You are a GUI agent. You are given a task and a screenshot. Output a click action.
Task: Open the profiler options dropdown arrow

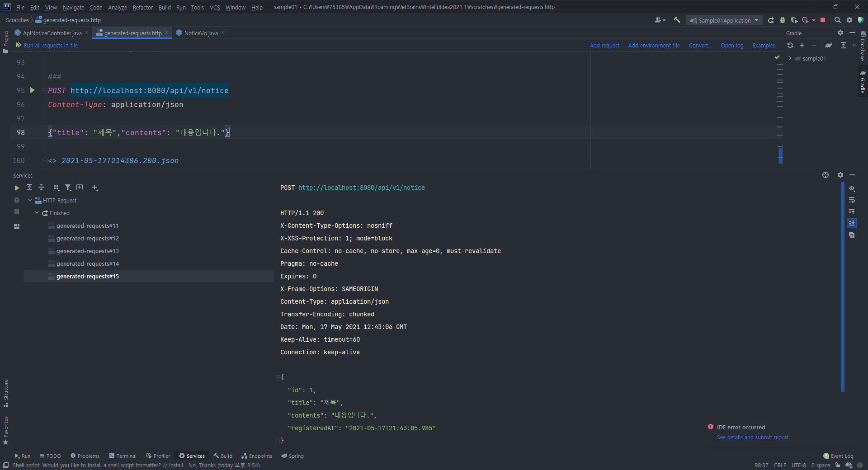(814, 20)
